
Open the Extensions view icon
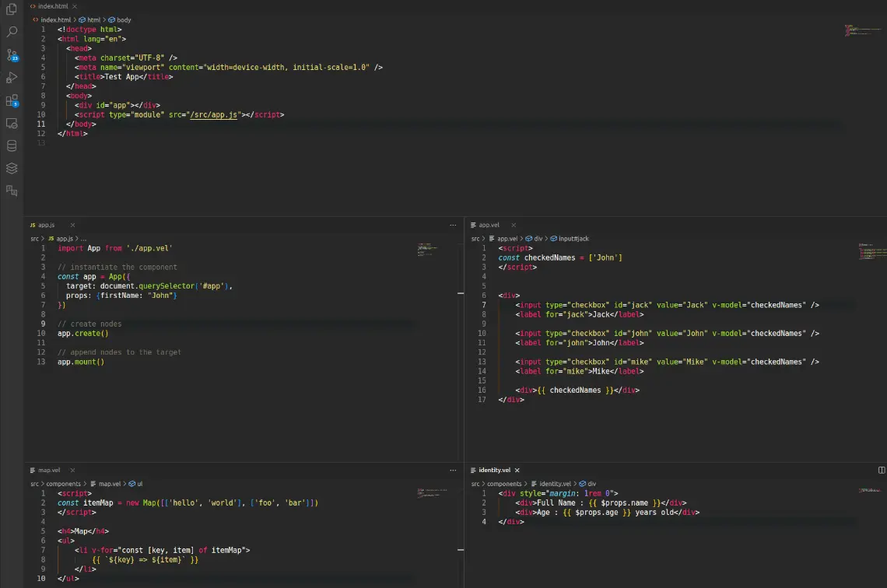(12, 100)
